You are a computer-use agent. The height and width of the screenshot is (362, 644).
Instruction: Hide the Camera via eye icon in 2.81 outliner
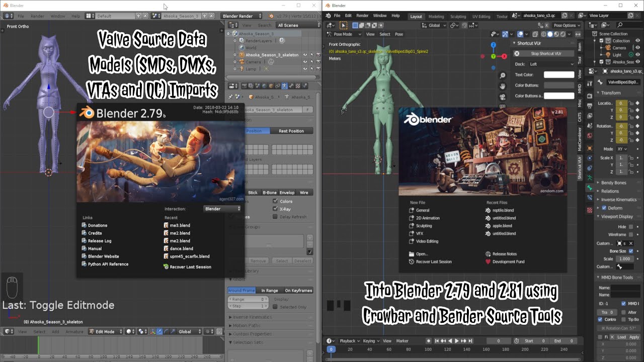point(636,48)
